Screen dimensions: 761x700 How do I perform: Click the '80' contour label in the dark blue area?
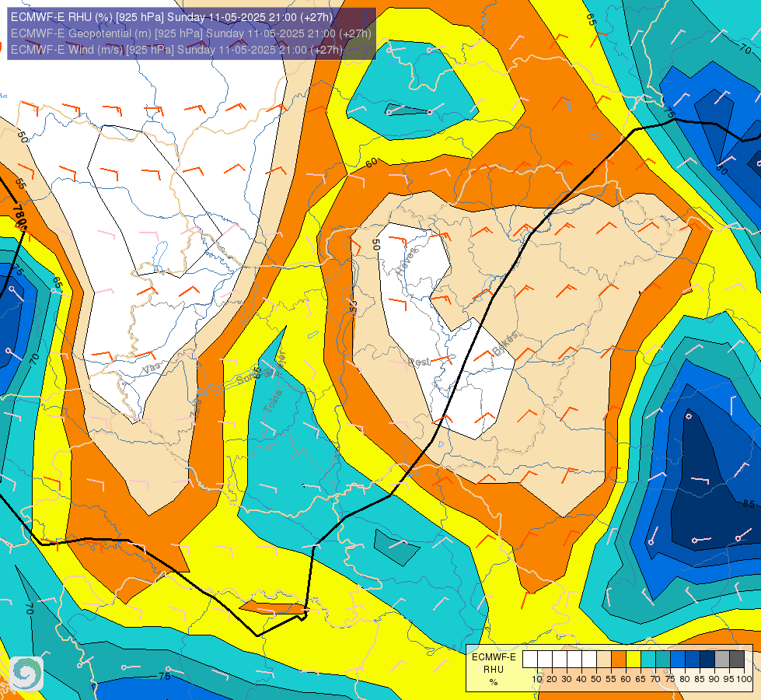click(721, 170)
